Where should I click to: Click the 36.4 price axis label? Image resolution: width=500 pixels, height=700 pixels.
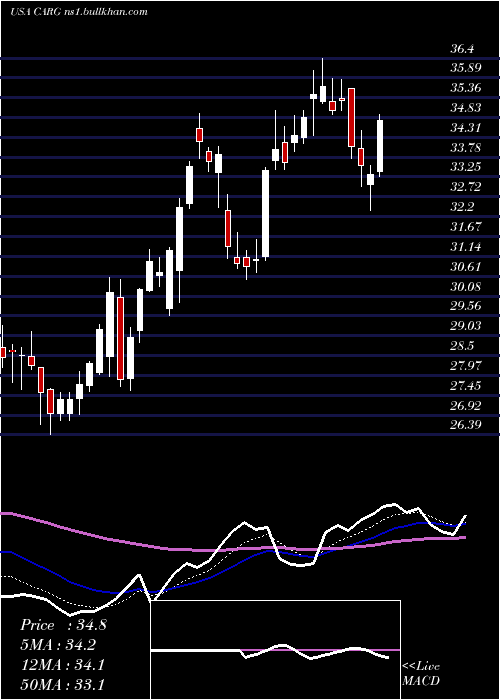[462, 49]
